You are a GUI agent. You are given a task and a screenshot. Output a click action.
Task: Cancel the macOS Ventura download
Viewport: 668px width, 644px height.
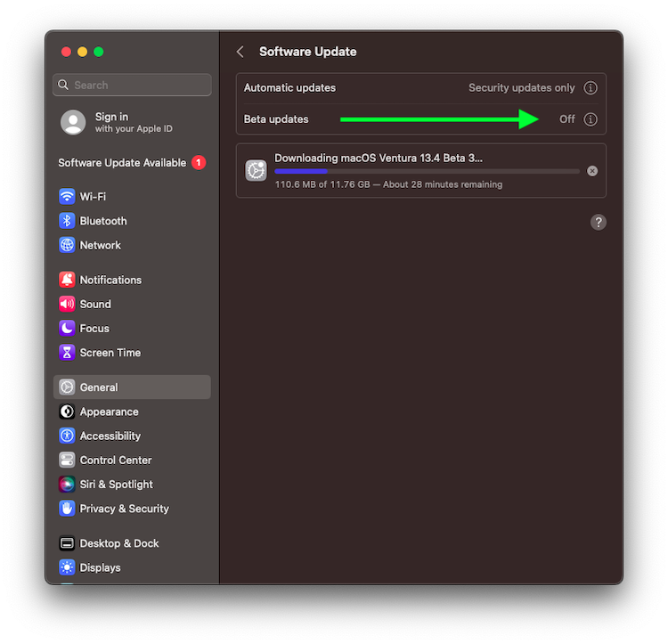(592, 171)
